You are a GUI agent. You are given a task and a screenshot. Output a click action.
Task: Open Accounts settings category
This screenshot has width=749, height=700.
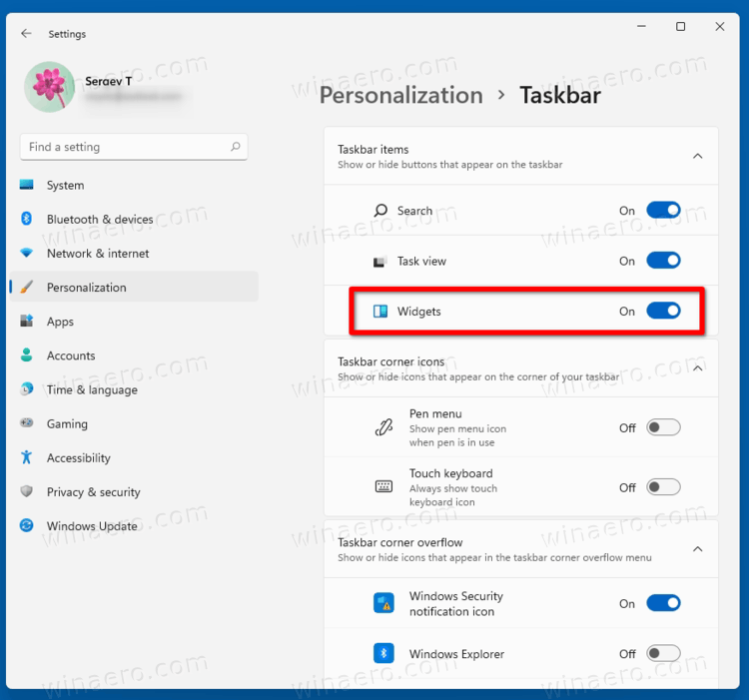[134, 355]
